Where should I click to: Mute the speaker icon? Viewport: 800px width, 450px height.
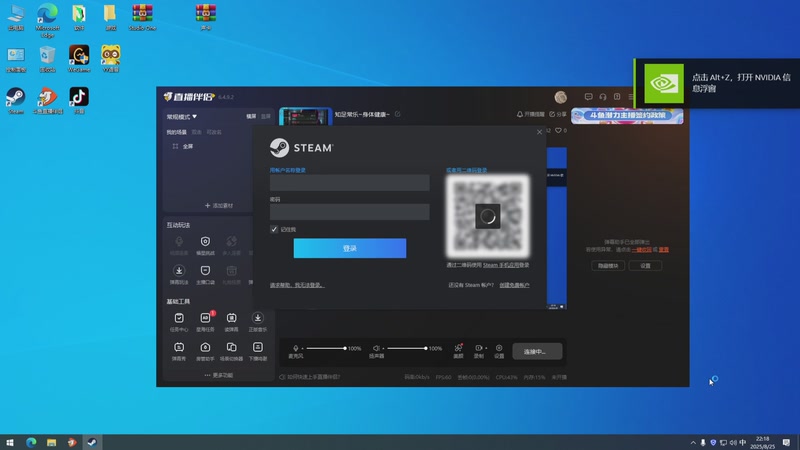point(376,348)
